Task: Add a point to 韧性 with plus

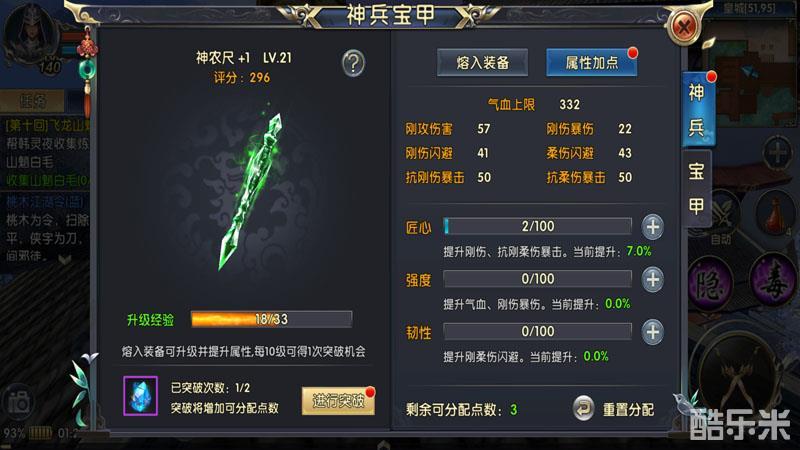Action: coord(653,332)
